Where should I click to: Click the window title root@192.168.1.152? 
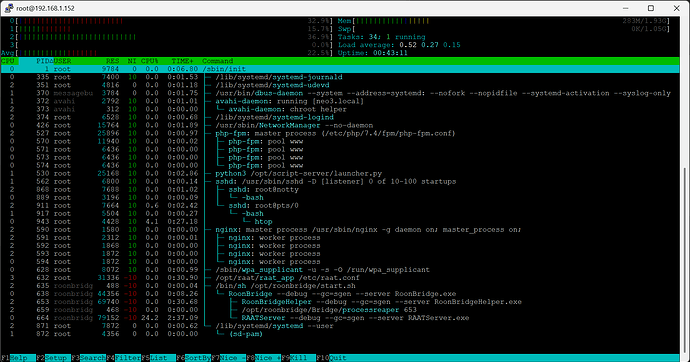click(45, 8)
